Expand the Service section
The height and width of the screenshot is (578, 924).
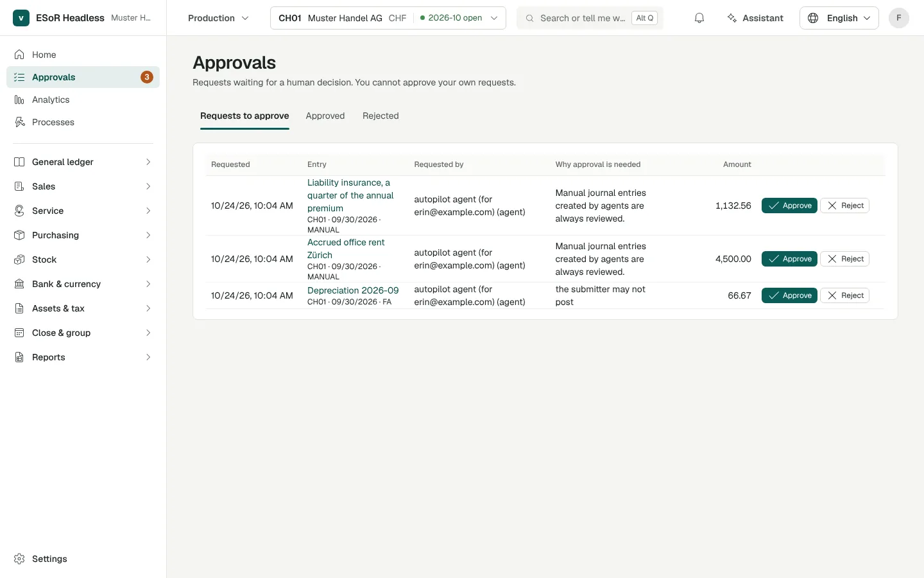83,211
